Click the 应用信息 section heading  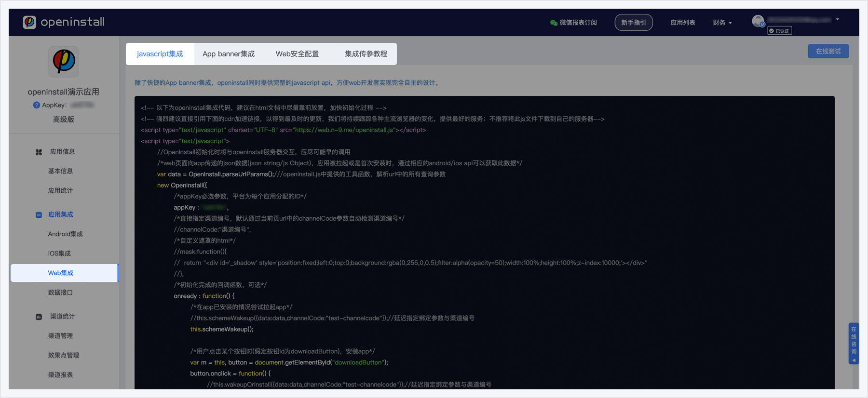[62, 152]
